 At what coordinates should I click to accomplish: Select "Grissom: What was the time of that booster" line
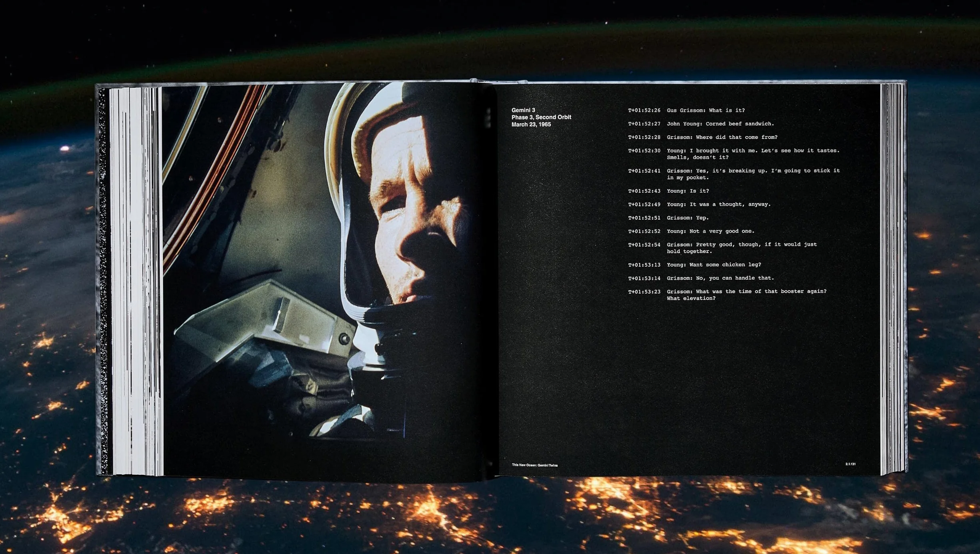(x=746, y=295)
